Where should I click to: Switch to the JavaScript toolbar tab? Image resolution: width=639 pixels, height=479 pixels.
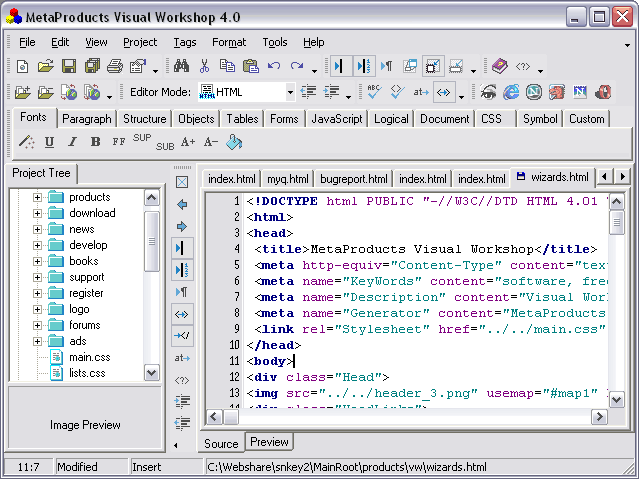coord(336,119)
